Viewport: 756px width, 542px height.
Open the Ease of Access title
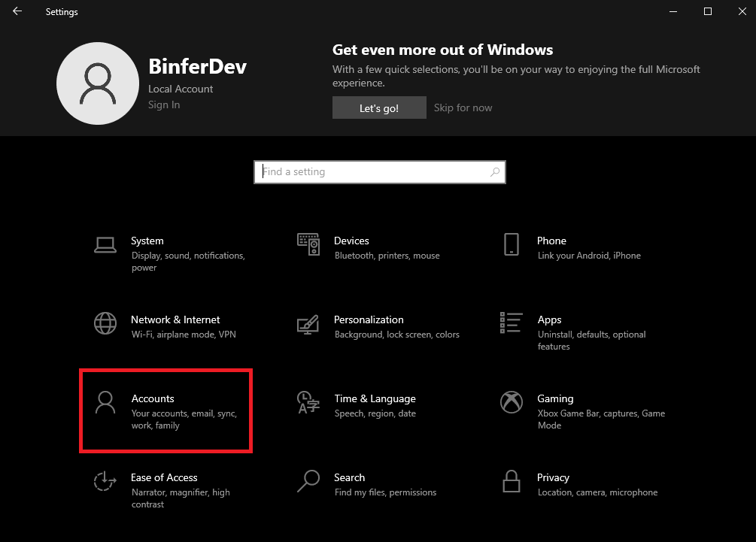pyautogui.click(x=164, y=478)
